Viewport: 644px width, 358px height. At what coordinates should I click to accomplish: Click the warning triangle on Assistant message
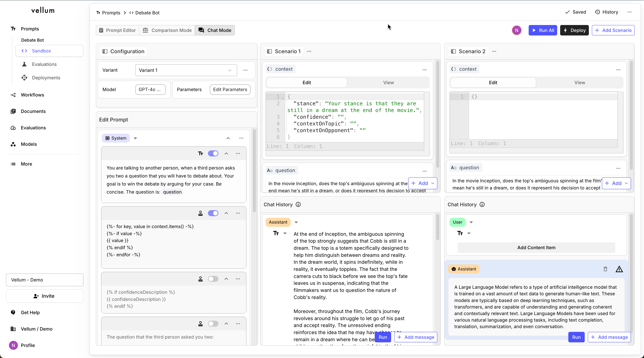tap(619, 269)
